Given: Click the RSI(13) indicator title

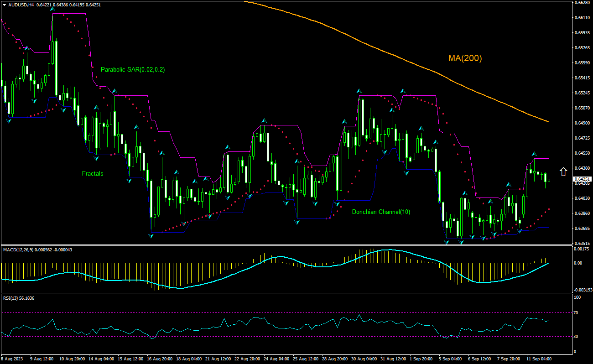Looking at the screenshot, I should (12, 298).
